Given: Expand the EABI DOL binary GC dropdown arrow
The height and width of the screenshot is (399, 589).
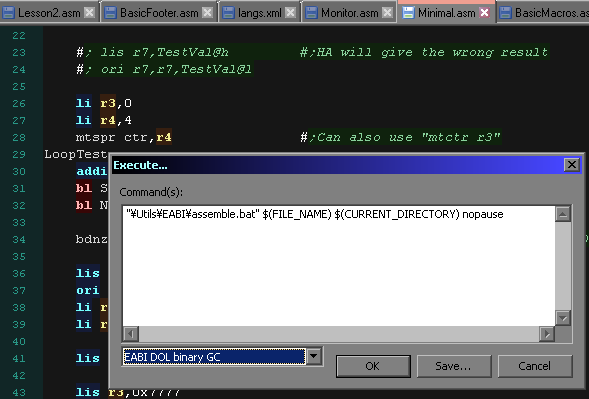Looking at the screenshot, I should (x=314, y=356).
